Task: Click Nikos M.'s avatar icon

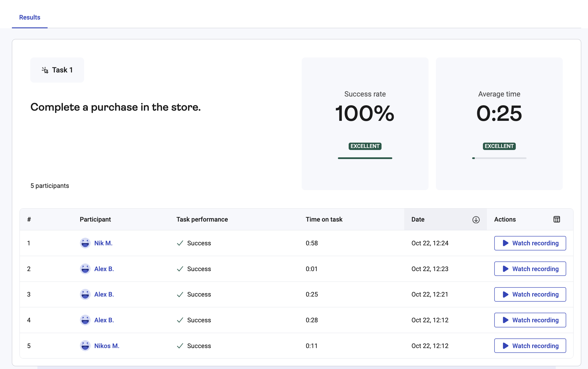Action: tap(85, 346)
